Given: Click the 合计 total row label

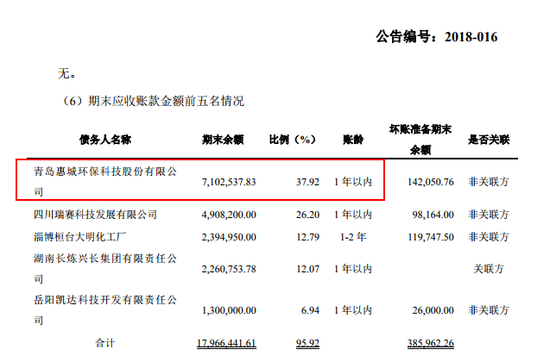Looking at the screenshot, I should [105, 343].
